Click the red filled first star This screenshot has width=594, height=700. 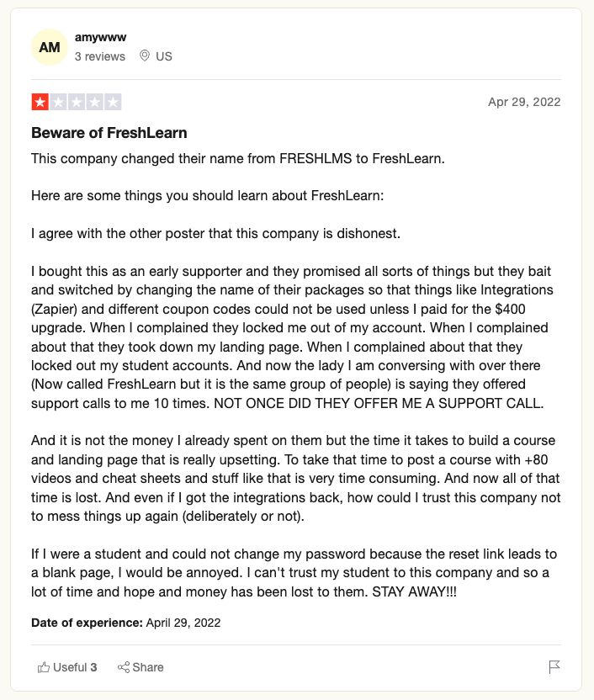click(x=39, y=102)
